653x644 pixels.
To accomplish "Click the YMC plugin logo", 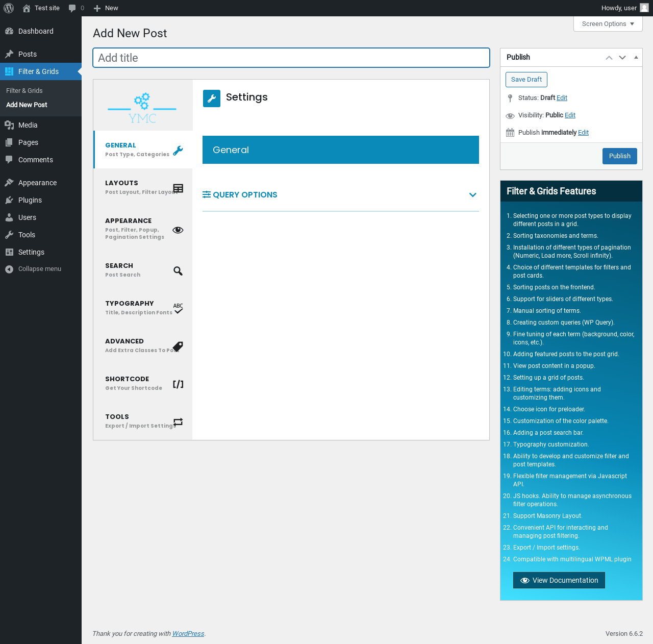I will [142, 108].
